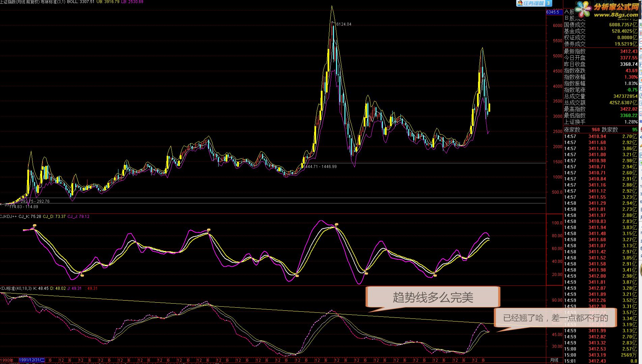Viewport: 642px width, 364px height.
Task: Click the K: 48.45 readout
Action: pos(41,288)
